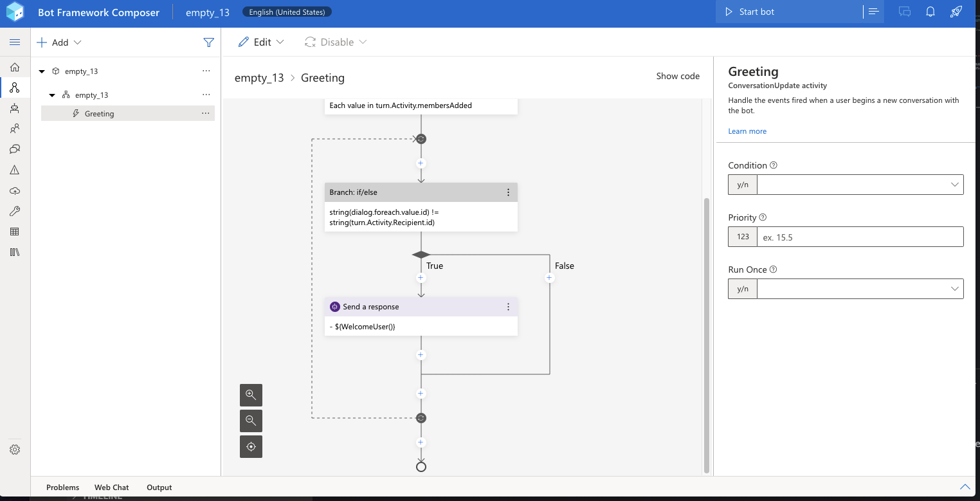Open the Create (dialog tree) sidebar icon
This screenshot has height=501, width=980.
coord(15,87)
